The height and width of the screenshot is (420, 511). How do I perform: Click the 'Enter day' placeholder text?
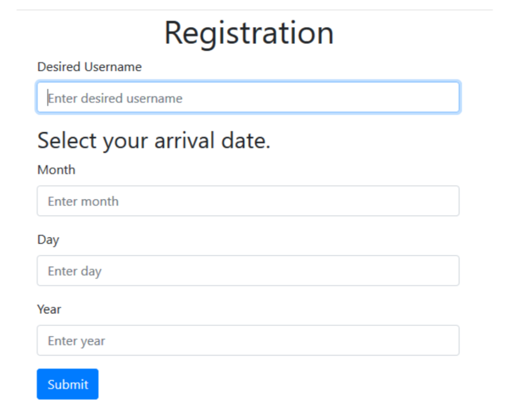click(74, 270)
